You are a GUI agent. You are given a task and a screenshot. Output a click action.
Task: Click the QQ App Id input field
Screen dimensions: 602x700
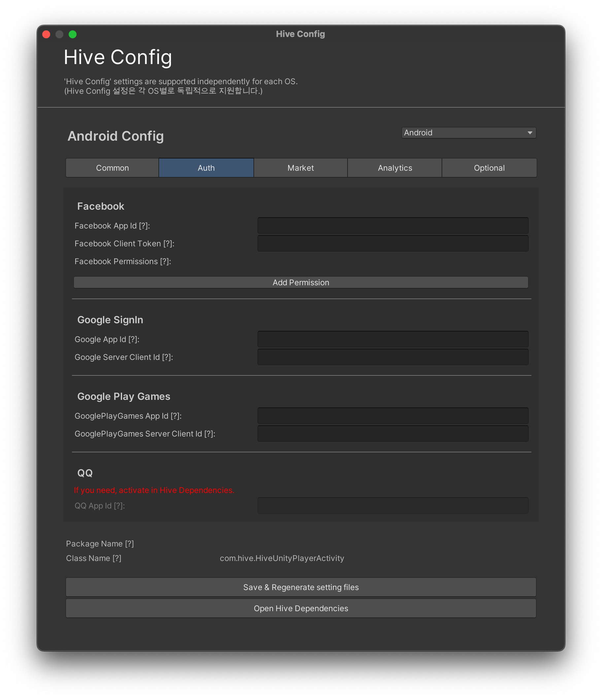(x=393, y=506)
